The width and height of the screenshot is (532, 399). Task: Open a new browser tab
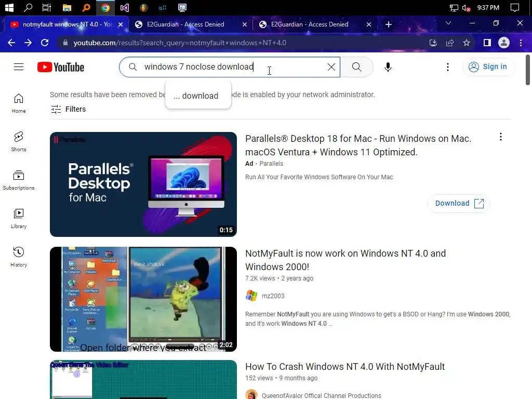click(389, 24)
